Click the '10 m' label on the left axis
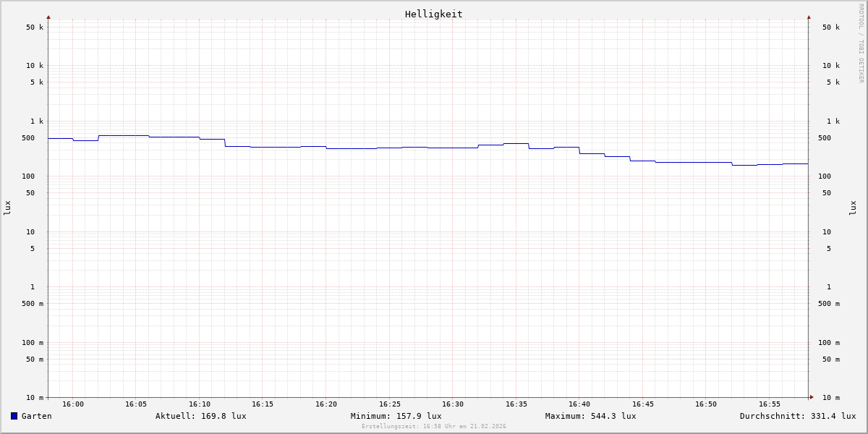Viewport: 868px width, 434px height. [35, 398]
